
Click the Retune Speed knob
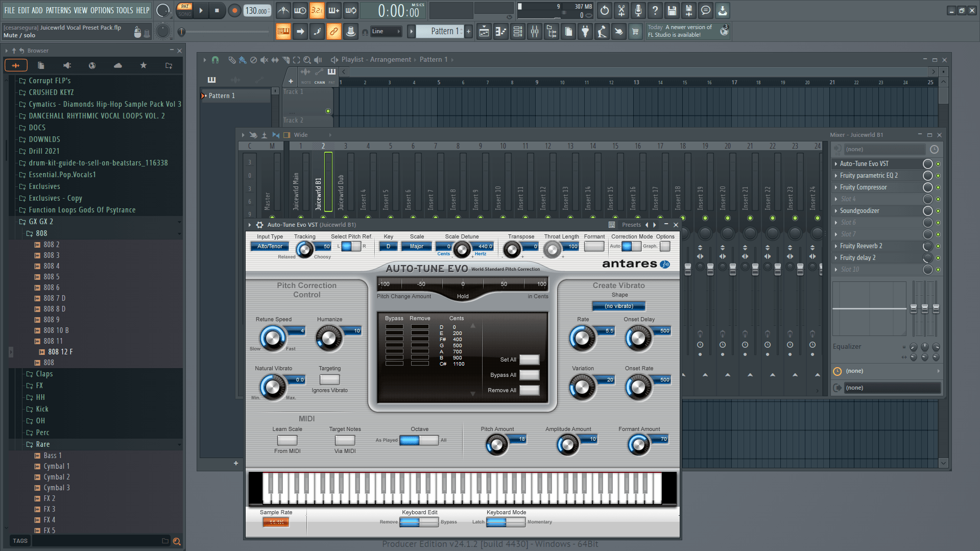click(x=273, y=338)
